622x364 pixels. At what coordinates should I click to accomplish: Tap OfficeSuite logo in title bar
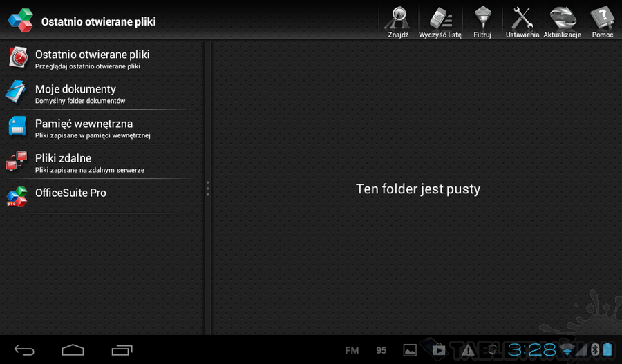[20, 21]
